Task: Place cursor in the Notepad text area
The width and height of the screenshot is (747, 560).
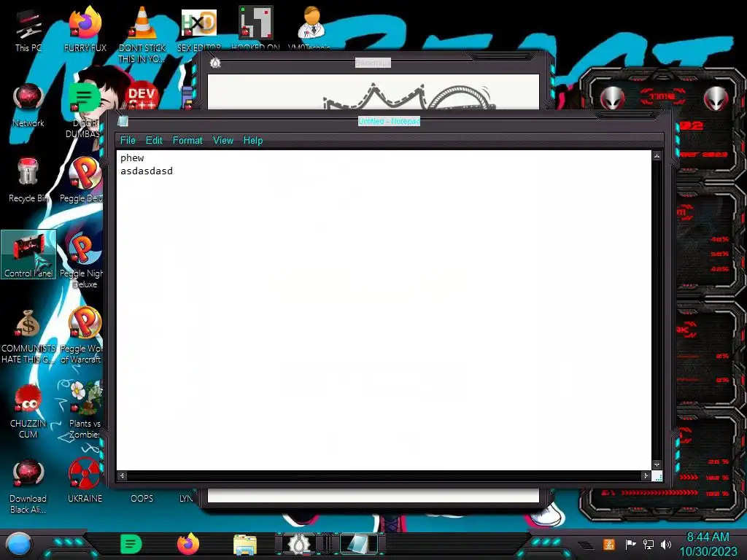Action: (384, 309)
